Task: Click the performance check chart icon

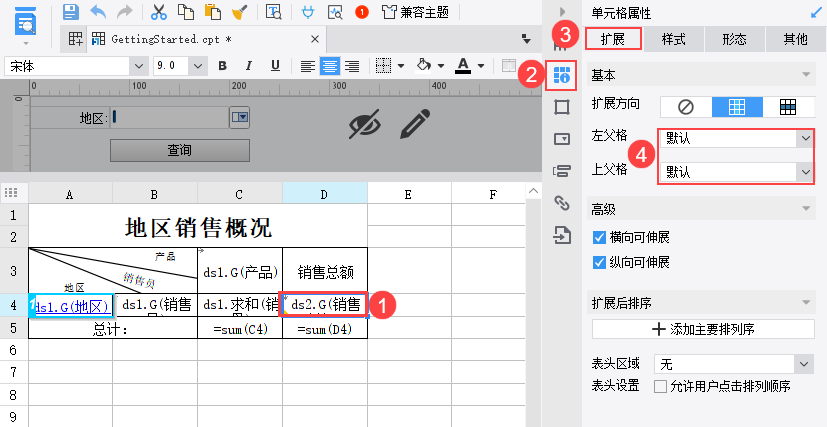Action: [335, 12]
